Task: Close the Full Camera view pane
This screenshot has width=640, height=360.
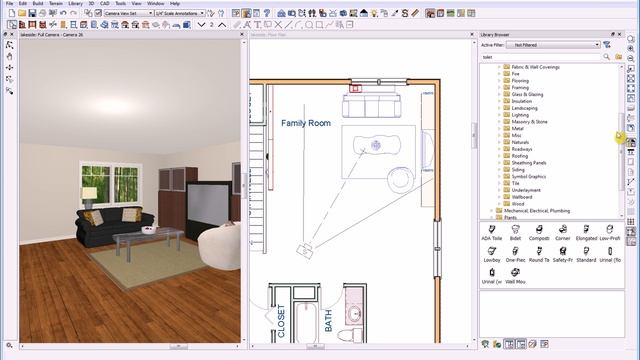Action: pyautogui.click(x=242, y=35)
